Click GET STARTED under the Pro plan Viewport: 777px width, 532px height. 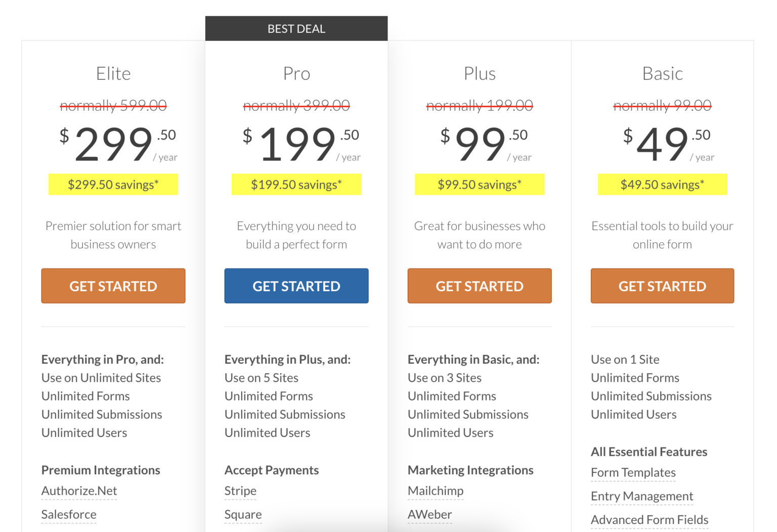296,286
